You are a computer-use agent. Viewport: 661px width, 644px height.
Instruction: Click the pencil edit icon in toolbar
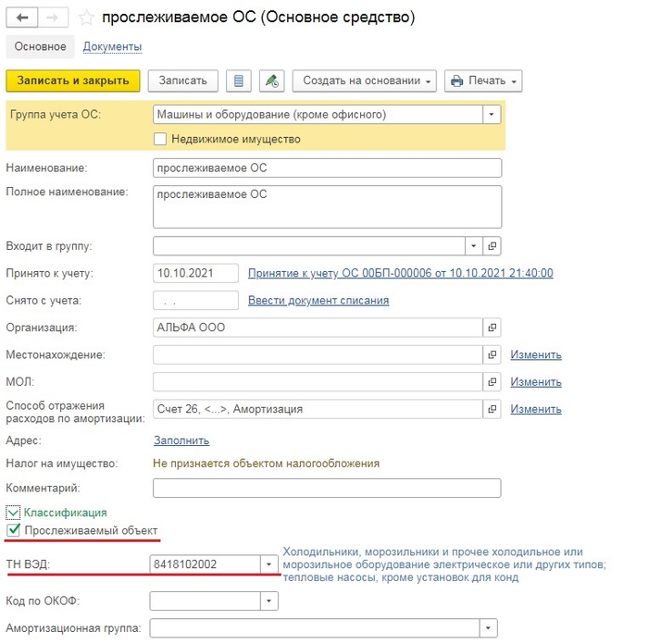click(271, 80)
